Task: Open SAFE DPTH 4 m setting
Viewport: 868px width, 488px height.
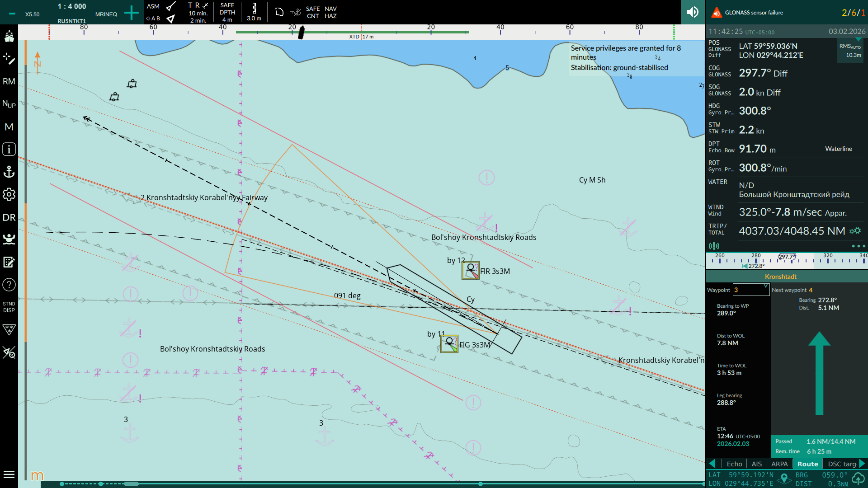Action: tap(227, 12)
